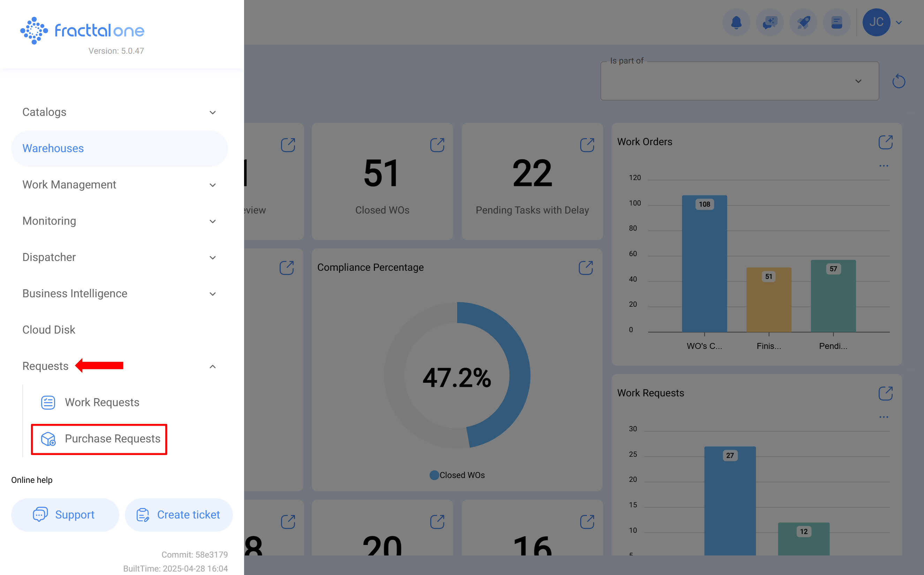Click the 51 Closed WOs value
The height and width of the screenshot is (575, 924).
(381, 174)
